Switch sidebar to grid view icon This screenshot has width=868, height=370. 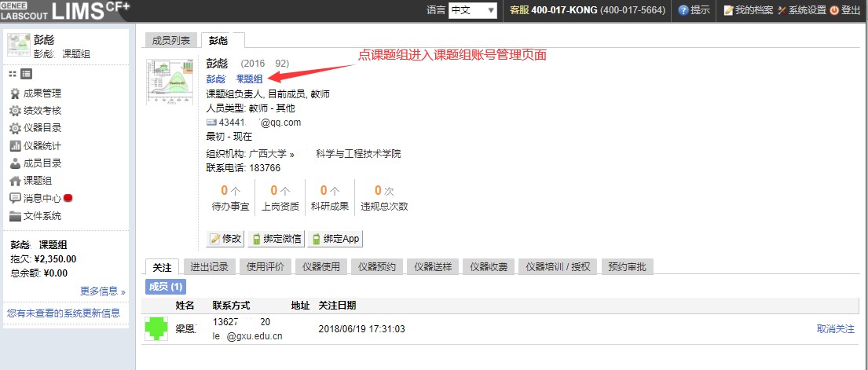coord(13,74)
